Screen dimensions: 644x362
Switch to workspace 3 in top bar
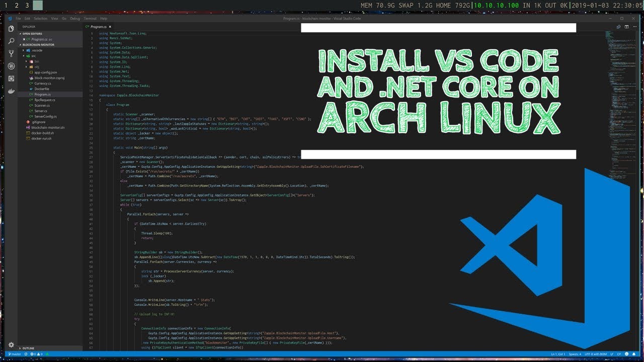coord(27,6)
